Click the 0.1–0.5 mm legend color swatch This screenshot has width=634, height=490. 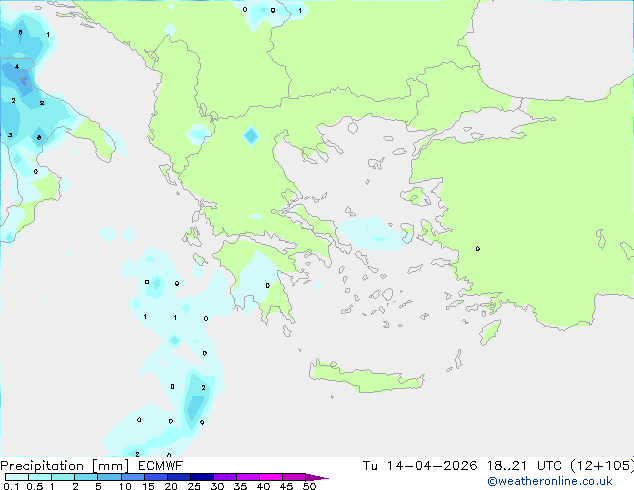click(17, 477)
